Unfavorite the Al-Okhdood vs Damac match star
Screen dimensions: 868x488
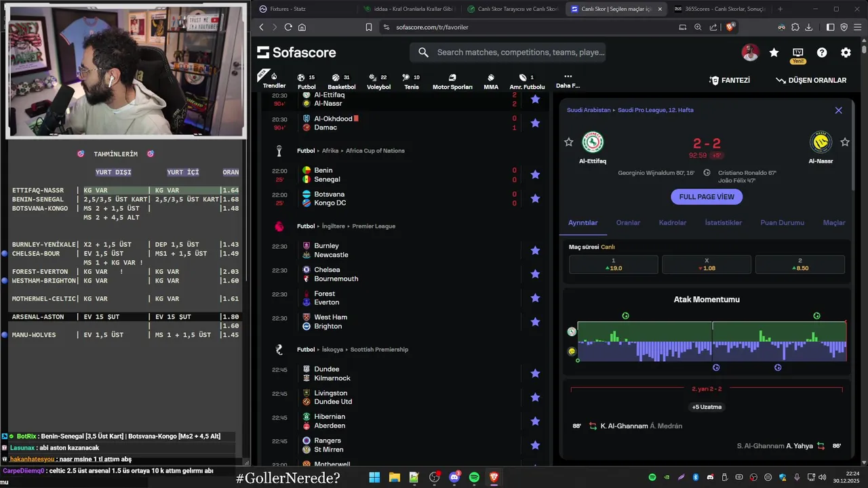tap(535, 123)
